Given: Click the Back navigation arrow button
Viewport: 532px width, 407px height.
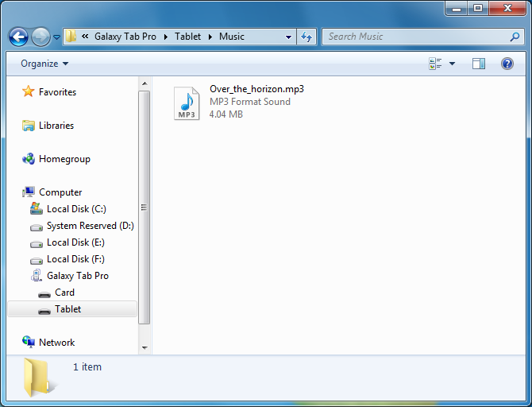Looking at the screenshot, I should 18,37.
